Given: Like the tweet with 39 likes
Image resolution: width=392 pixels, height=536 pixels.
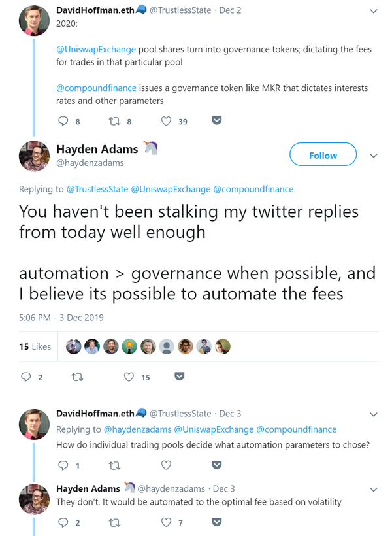Looking at the screenshot, I should point(166,121).
